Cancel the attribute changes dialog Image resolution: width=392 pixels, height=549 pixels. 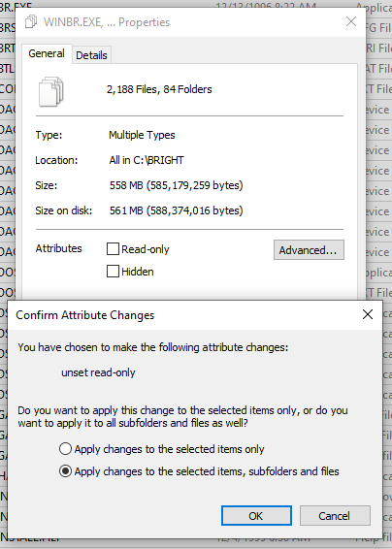[x=335, y=516]
